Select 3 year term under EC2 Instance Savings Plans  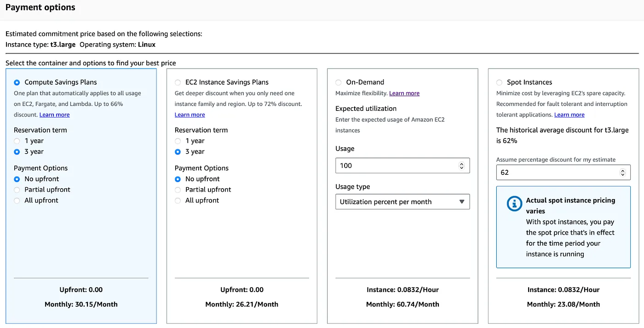[178, 152]
